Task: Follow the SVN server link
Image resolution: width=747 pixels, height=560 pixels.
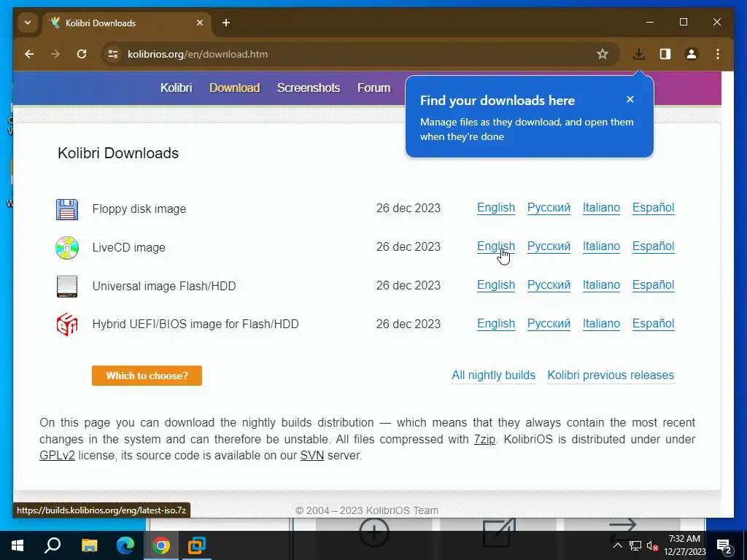Action: [312, 455]
